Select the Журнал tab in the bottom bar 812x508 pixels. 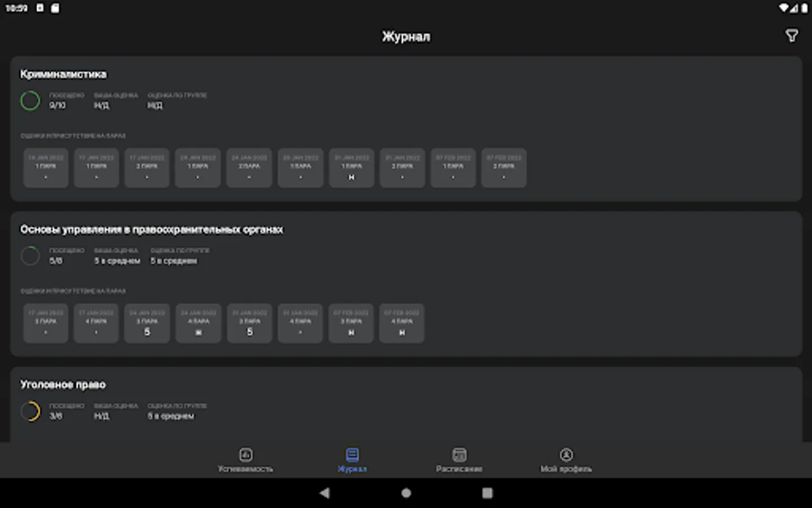352,460
